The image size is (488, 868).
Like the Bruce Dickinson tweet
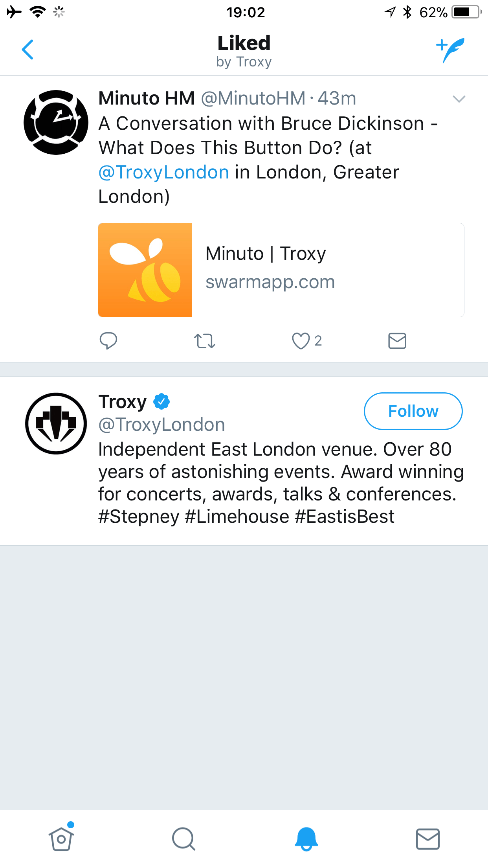pyautogui.click(x=301, y=341)
